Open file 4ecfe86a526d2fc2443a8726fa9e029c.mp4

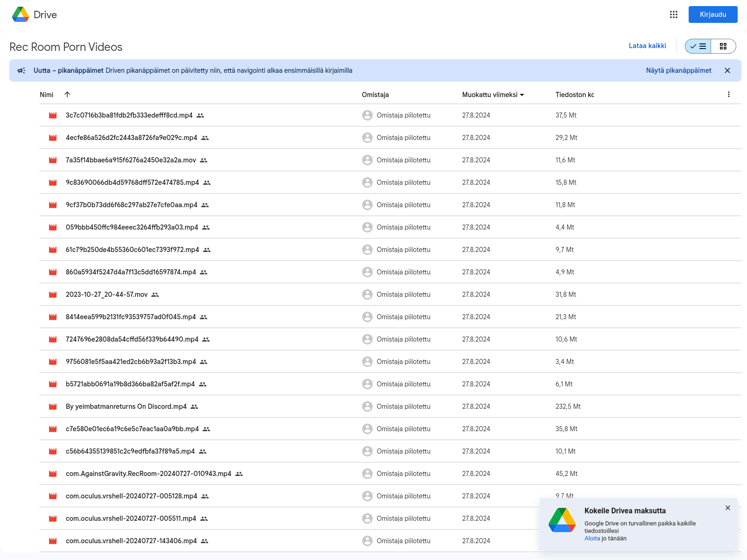(131, 138)
